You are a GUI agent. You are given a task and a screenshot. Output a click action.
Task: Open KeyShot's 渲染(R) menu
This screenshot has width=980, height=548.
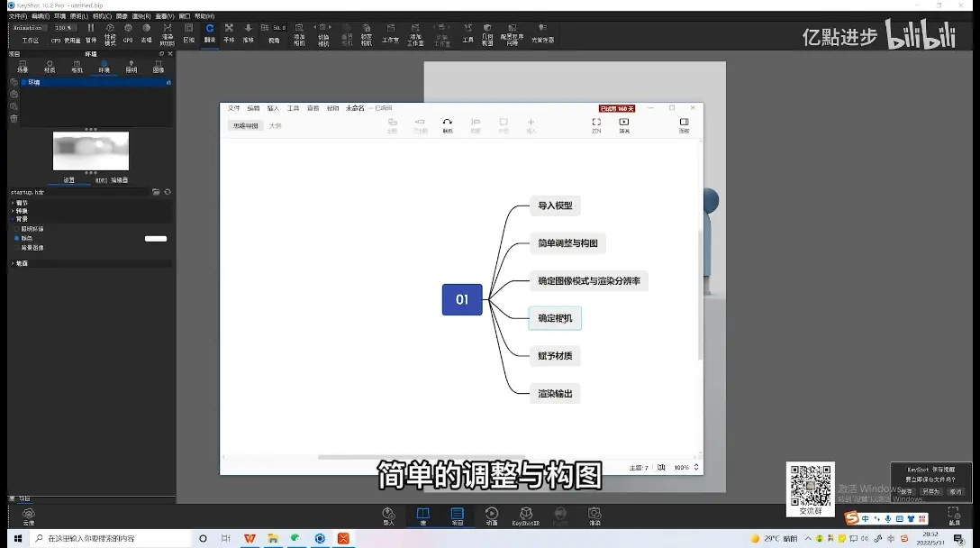(141, 16)
